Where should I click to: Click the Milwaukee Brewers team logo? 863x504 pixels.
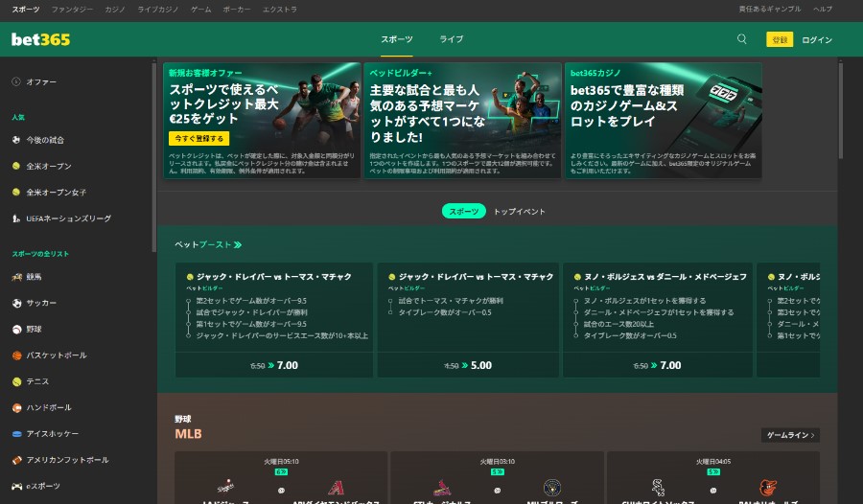(x=551, y=488)
